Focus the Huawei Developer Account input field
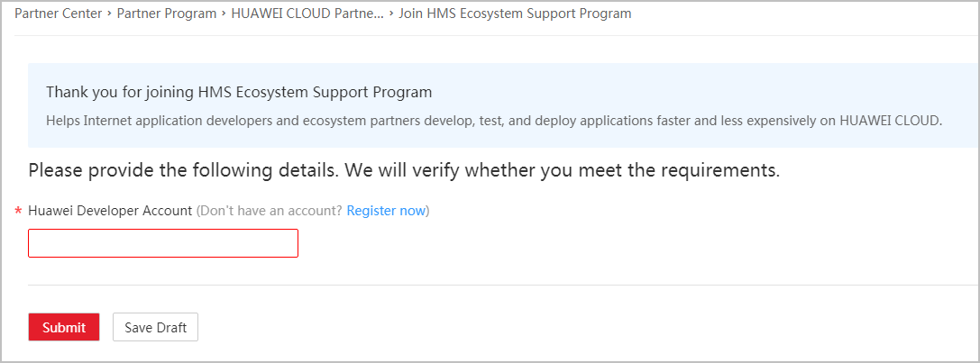The width and height of the screenshot is (980, 363). (163, 243)
